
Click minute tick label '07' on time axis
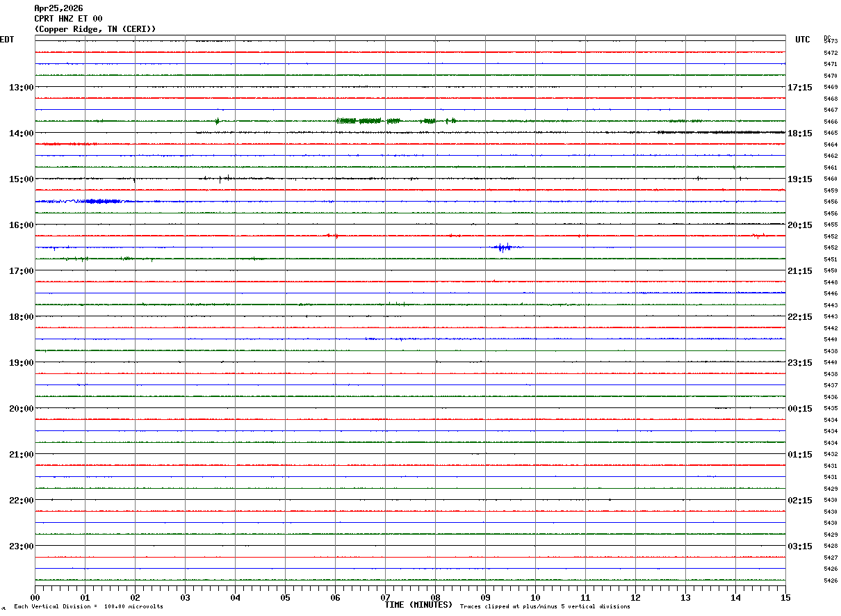(x=385, y=598)
